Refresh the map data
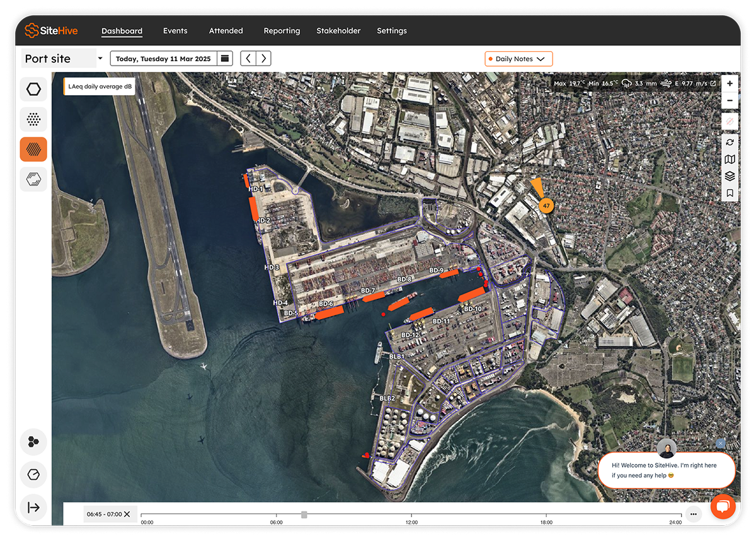The width and height of the screenshot is (756, 541). (x=730, y=143)
